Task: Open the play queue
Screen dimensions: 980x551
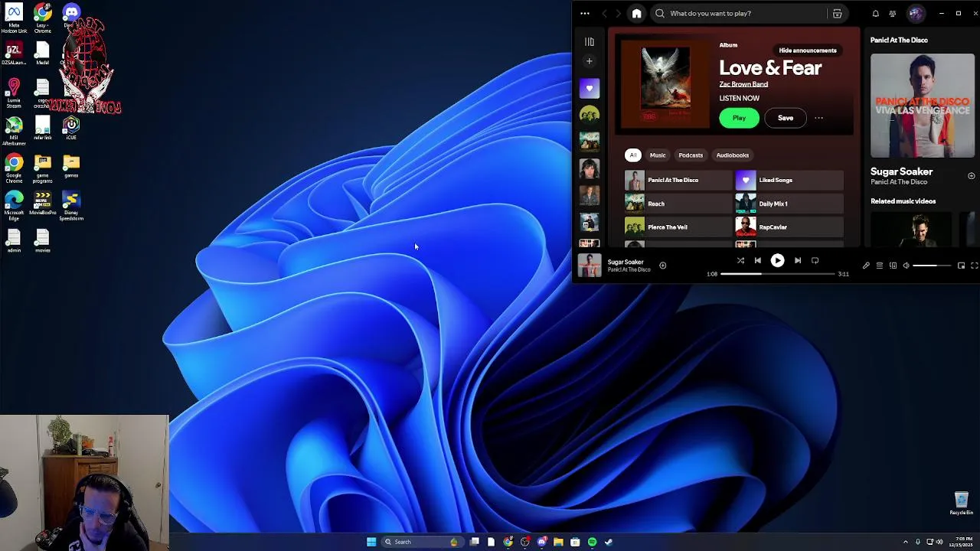Action: 880,266
